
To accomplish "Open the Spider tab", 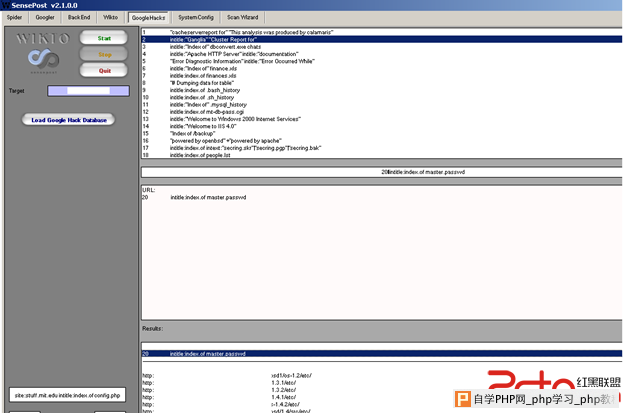I will 15,18.
